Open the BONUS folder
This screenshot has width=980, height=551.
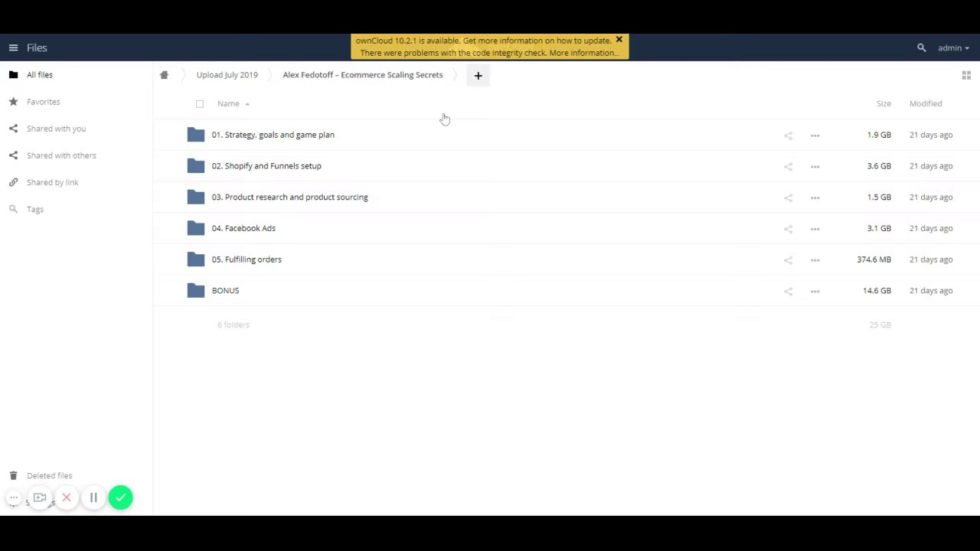225,291
